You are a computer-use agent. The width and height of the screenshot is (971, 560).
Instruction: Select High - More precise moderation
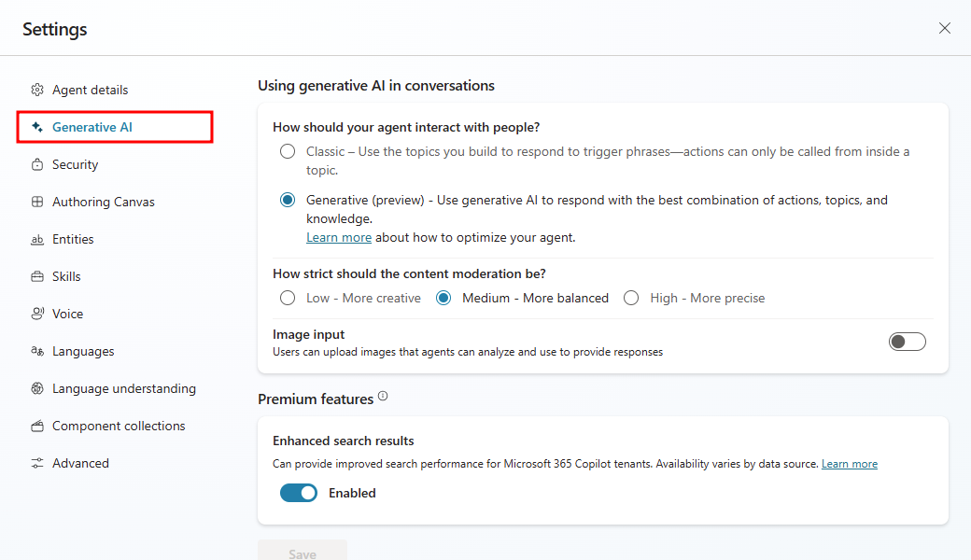pyautogui.click(x=631, y=299)
